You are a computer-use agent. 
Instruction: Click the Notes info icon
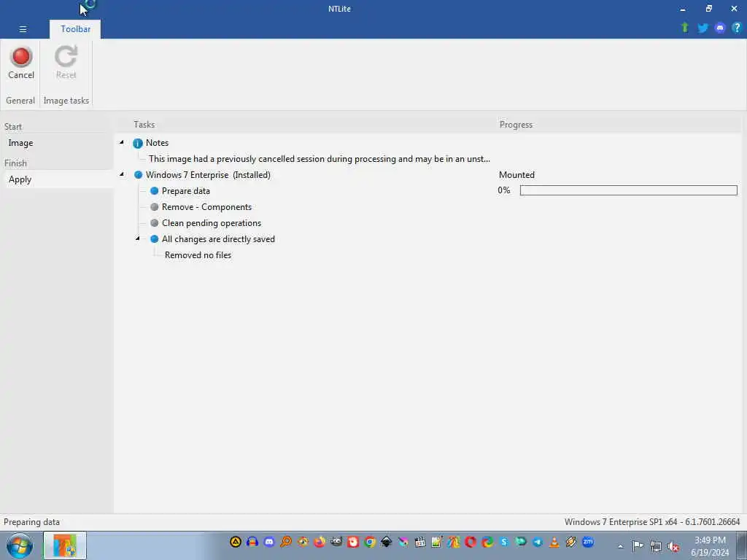click(138, 143)
